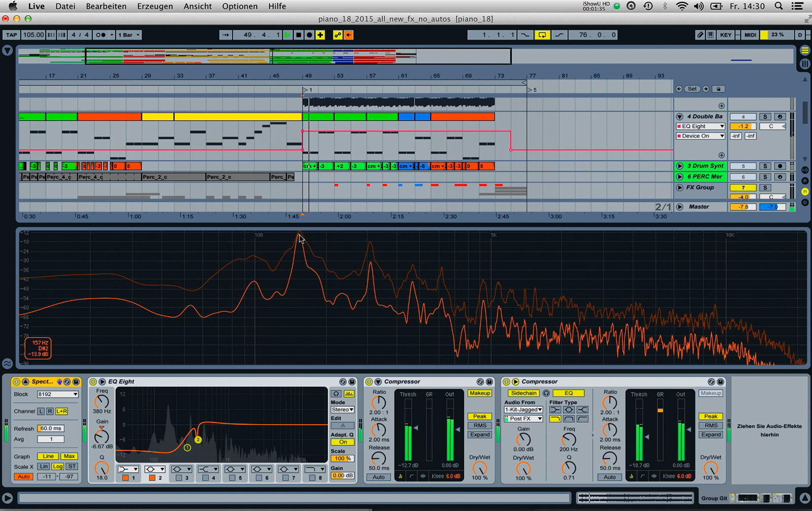Open the Spectrum Block size dropdown
This screenshot has height=511, width=812.
click(57, 394)
